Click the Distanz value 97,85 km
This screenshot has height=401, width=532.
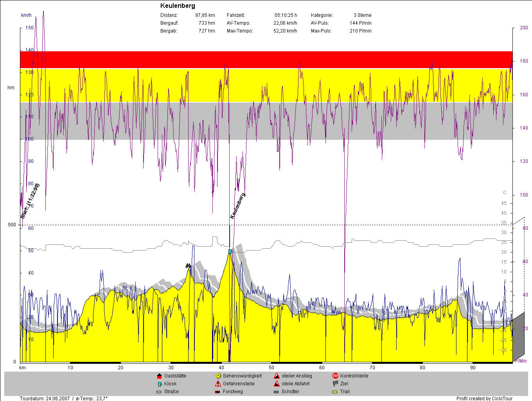205,15
